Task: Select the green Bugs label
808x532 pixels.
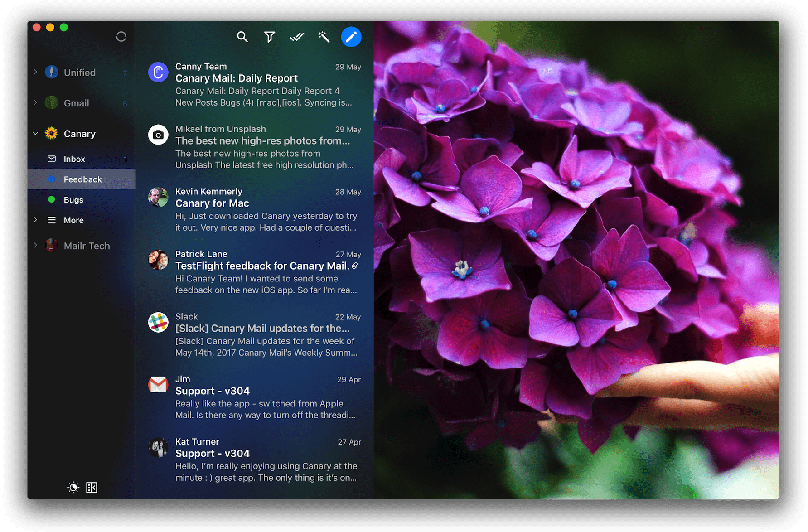Action: point(73,200)
